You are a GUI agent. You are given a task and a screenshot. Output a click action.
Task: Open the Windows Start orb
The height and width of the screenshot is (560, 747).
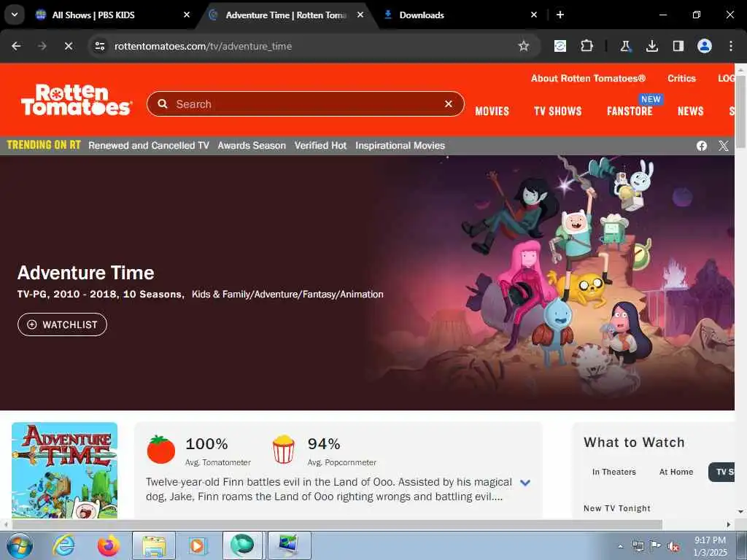click(20, 545)
